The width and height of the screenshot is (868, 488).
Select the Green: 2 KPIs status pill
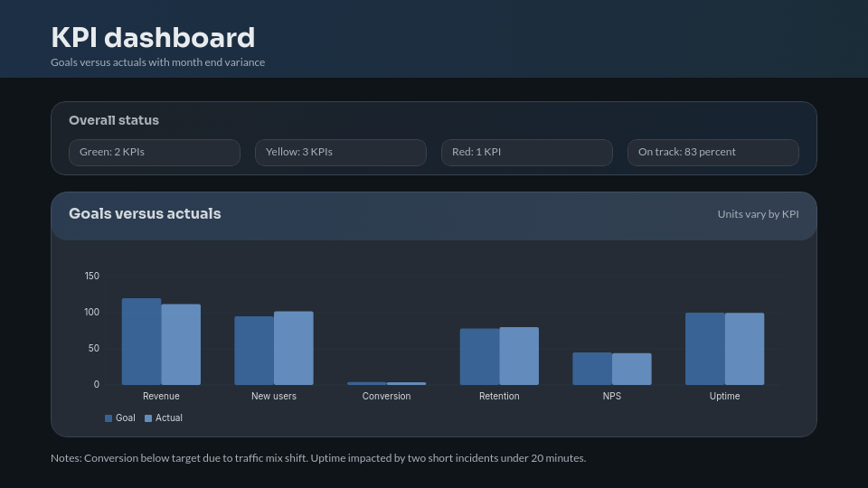tap(155, 153)
